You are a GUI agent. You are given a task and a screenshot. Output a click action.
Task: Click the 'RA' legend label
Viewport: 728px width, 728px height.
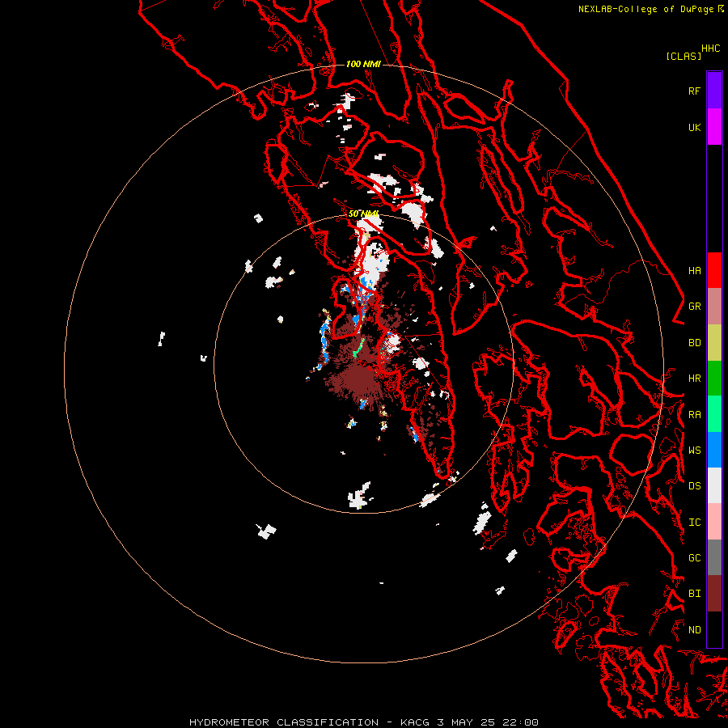(694, 415)
